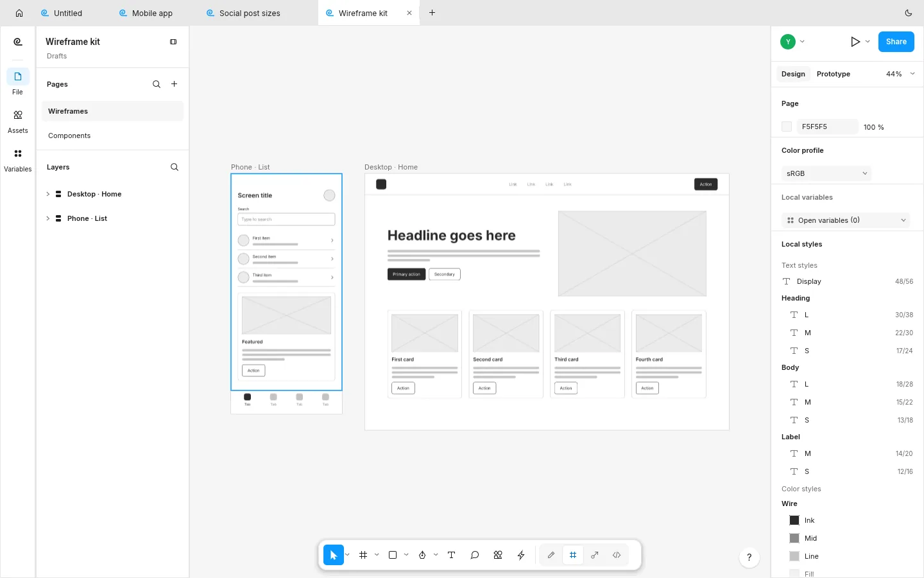Click the page background color swatch

tap(787, 127)
